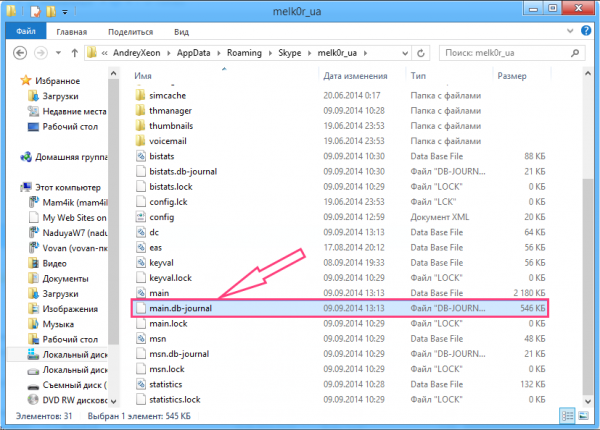Select the simcache folder icon

click(x=141, y=95)
